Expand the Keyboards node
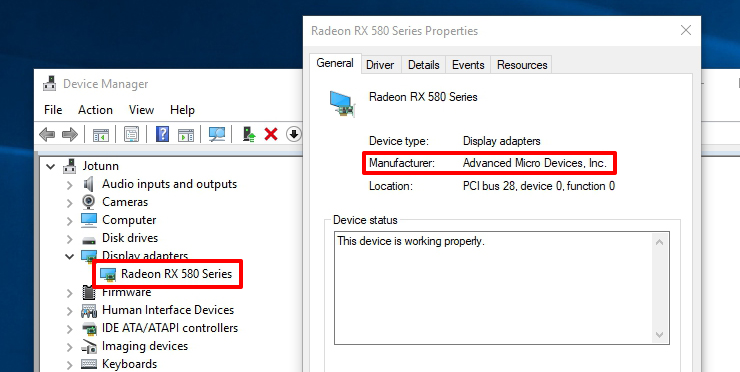740x372 pixels. click(70, 364)
